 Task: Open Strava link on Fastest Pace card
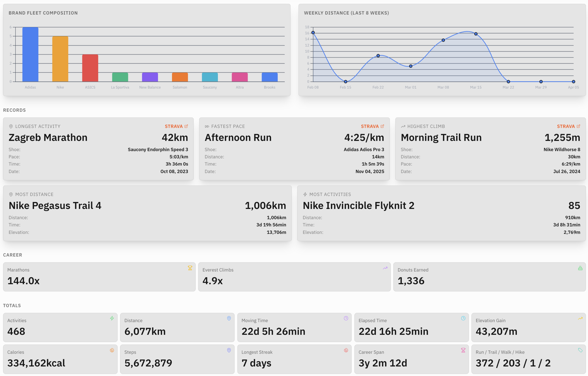pyautogui.click(x=373, y=126)
